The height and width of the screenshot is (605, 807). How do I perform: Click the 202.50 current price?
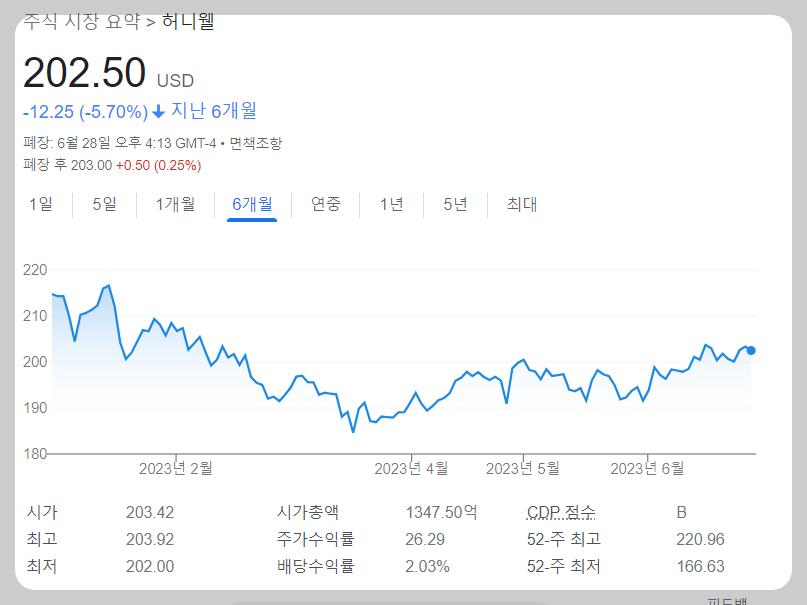coord(84,73)
